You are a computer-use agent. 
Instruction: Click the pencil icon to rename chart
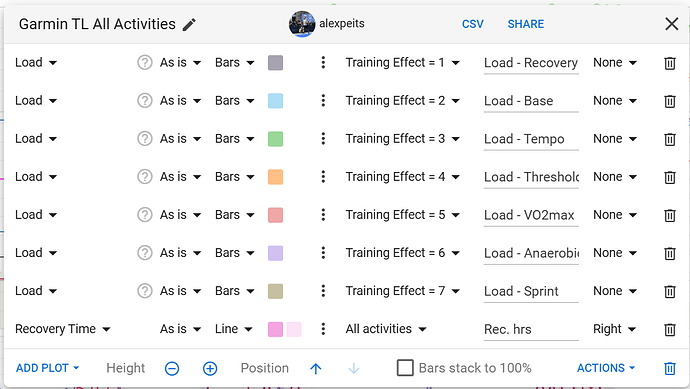click(189, 25)
